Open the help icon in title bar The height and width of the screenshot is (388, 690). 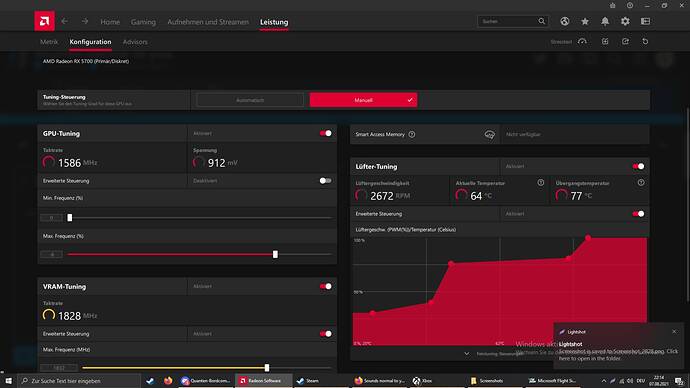coord(630,5)
